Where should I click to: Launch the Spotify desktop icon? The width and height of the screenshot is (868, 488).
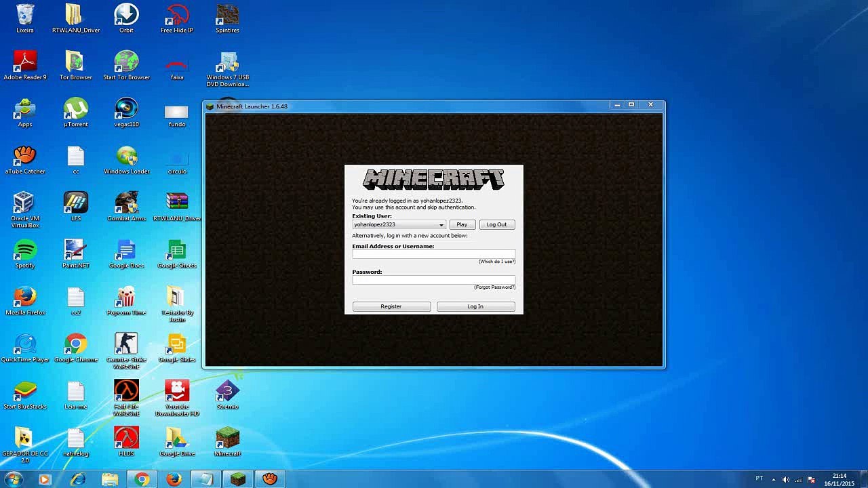click(25, 250)
